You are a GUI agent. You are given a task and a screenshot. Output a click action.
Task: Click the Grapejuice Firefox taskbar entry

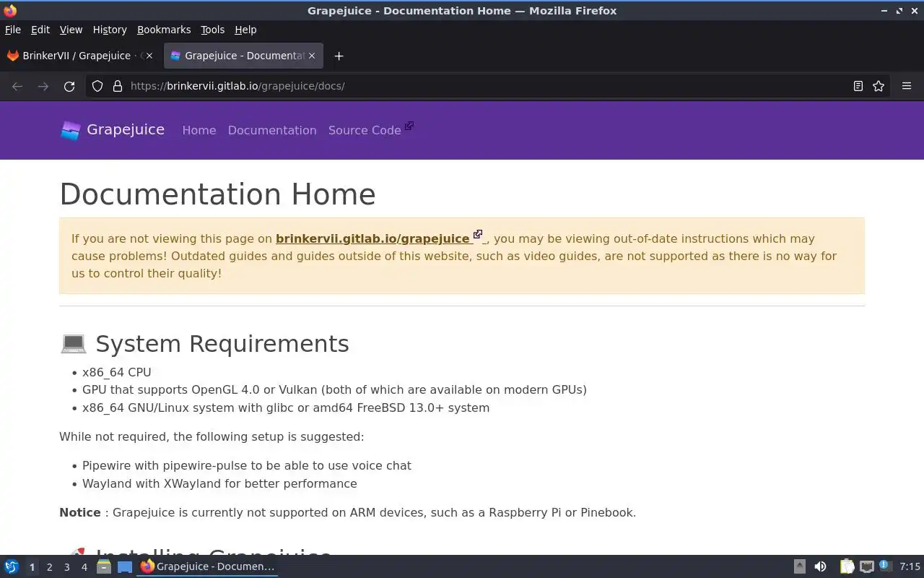point(208,566)
